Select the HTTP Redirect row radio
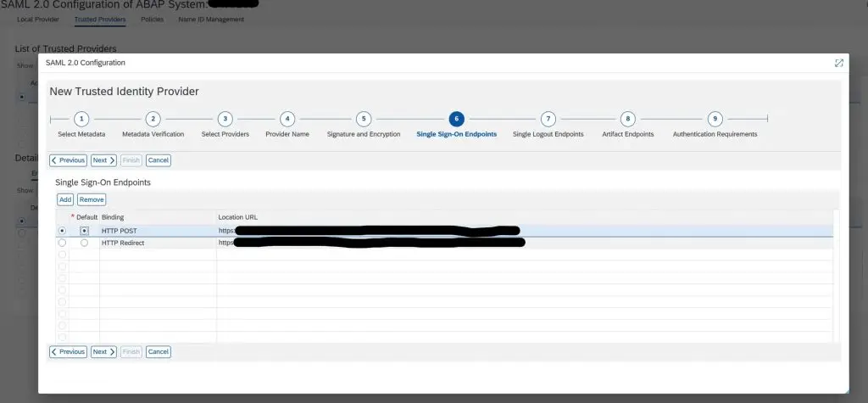Viewport: 868px width, 403px height. [62, 243]
